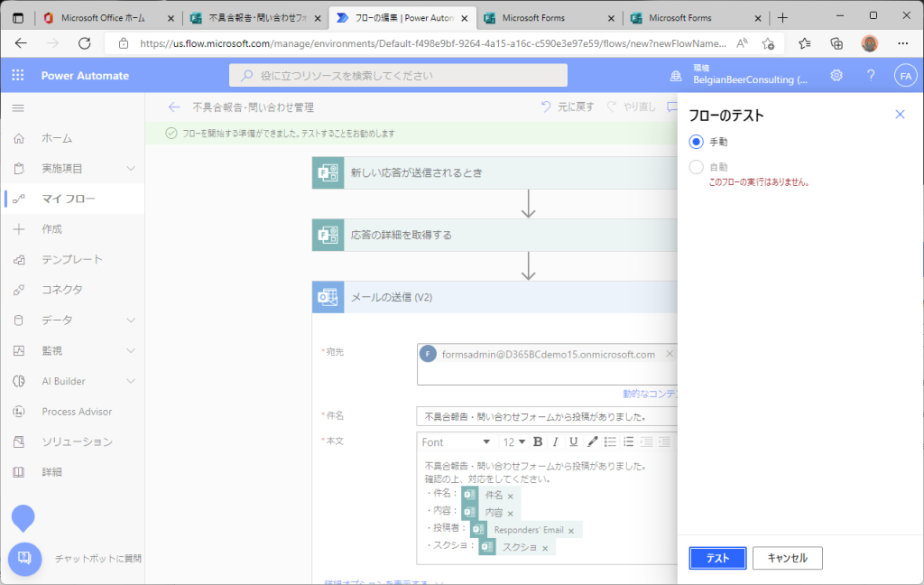Screen dimensions: 924x585
Task: Collapse the left navigation hamburger menu
Action: coord(18,108)
